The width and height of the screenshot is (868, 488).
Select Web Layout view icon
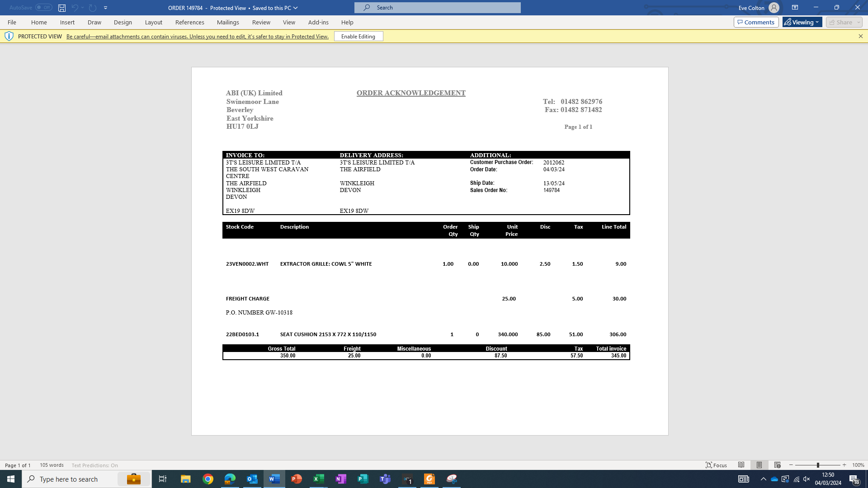point(777,465)
